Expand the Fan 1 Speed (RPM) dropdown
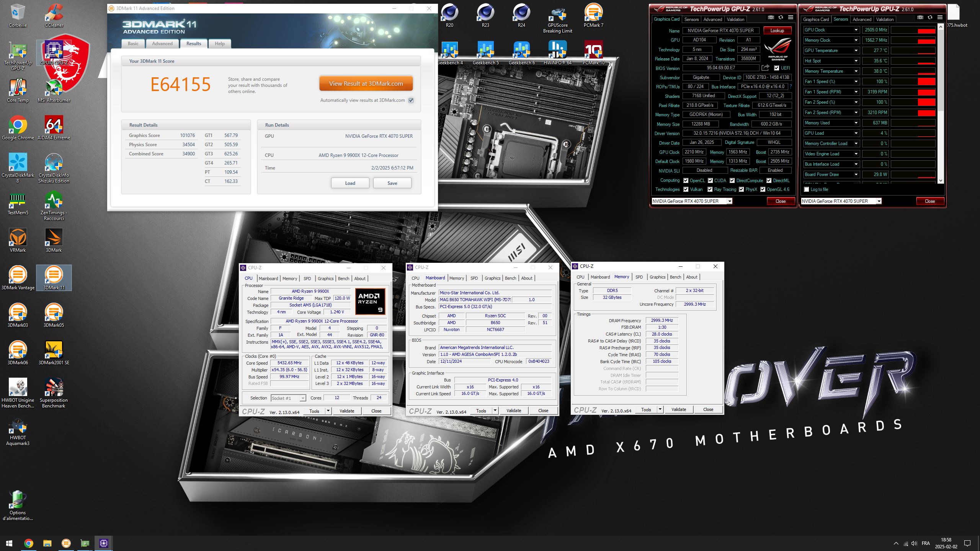 tap(856, 92)
